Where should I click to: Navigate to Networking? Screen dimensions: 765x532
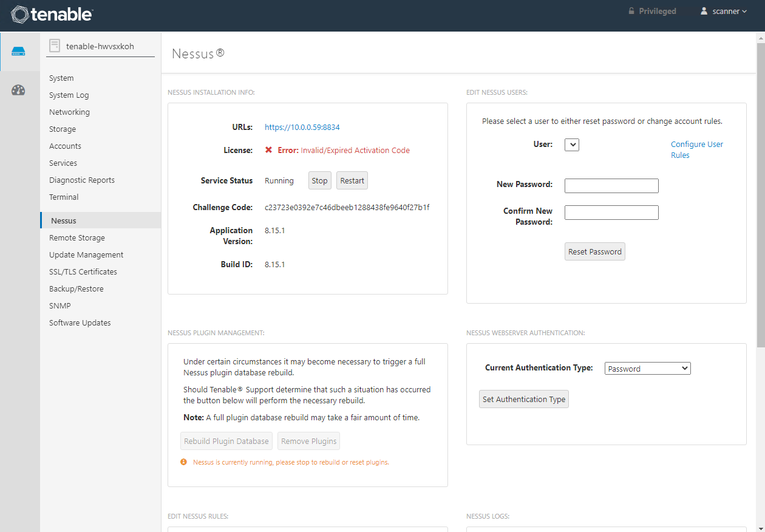[x=69, y=112]
